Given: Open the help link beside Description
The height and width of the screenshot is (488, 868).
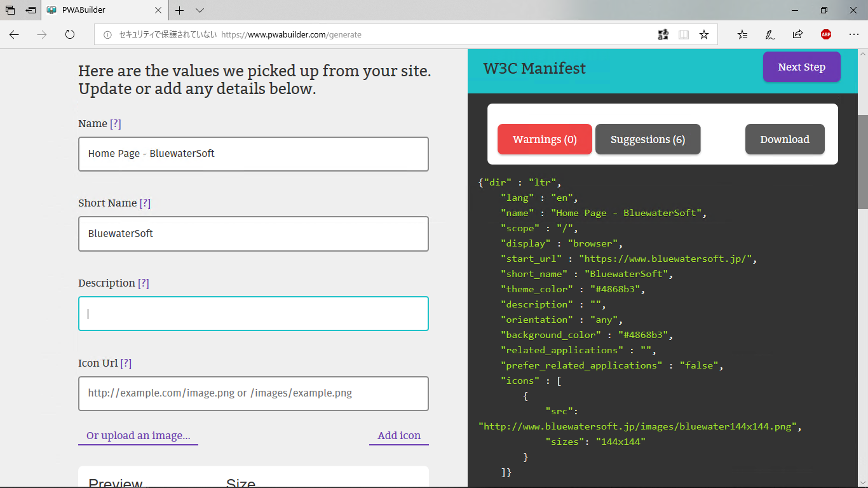Looking at the screenshot, I should [x=144, y=283].
